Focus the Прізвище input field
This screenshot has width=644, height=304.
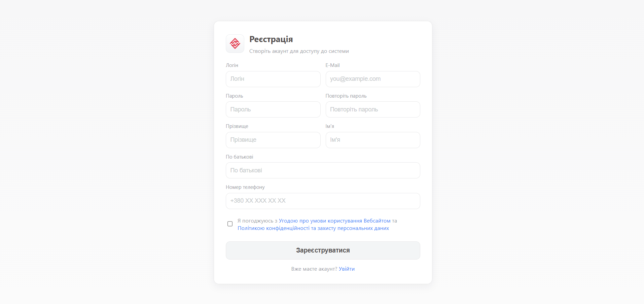click(x=273, y=140)
